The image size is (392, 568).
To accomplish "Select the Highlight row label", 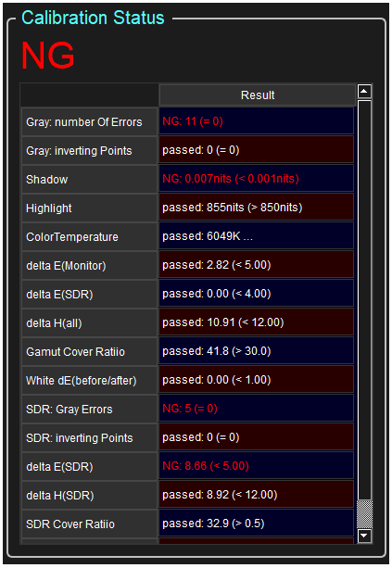I will point(90,208).
